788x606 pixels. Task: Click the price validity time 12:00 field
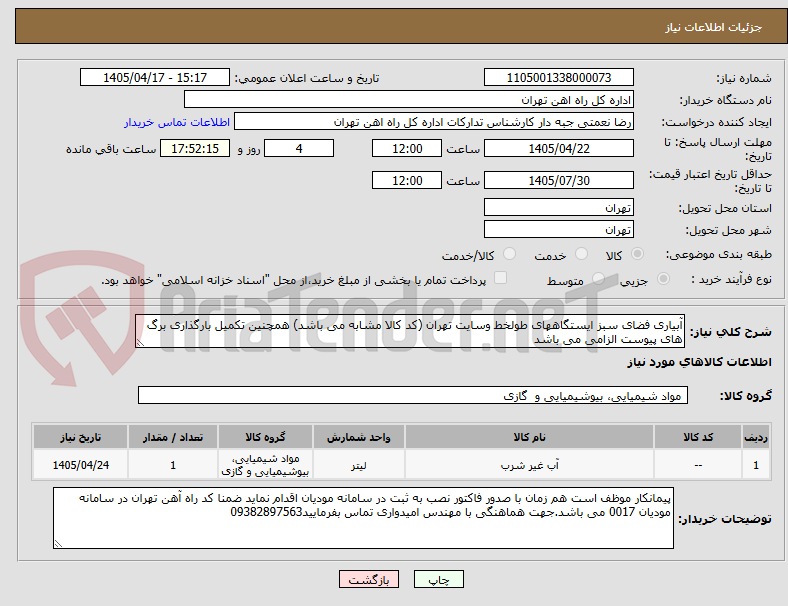click(x=407, y=180)
